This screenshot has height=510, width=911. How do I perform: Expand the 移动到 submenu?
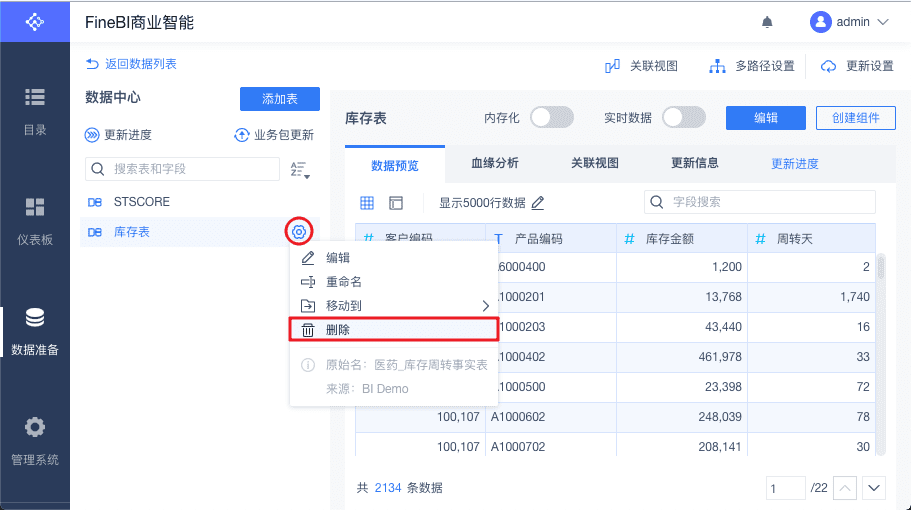tap(394, 306)
